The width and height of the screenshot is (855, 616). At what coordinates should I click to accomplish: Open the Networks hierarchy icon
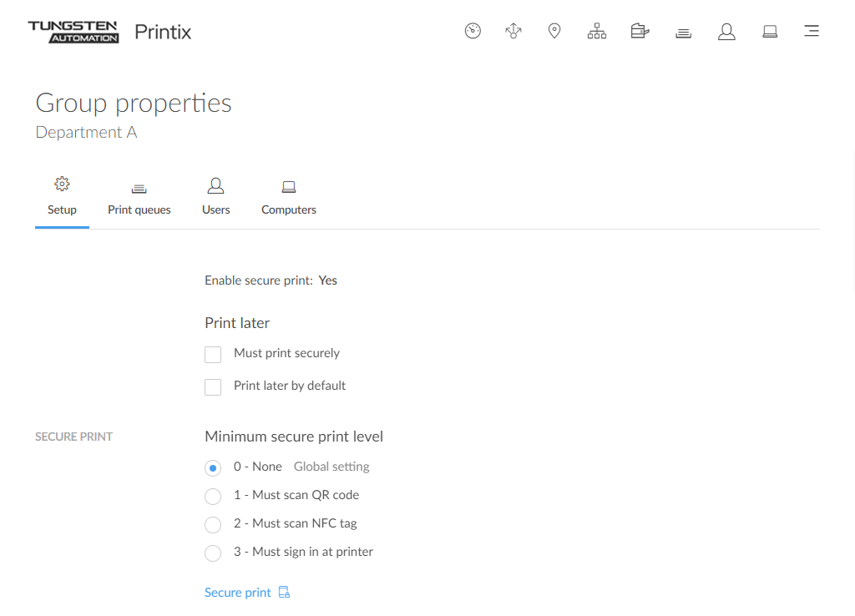click(596, 32)
